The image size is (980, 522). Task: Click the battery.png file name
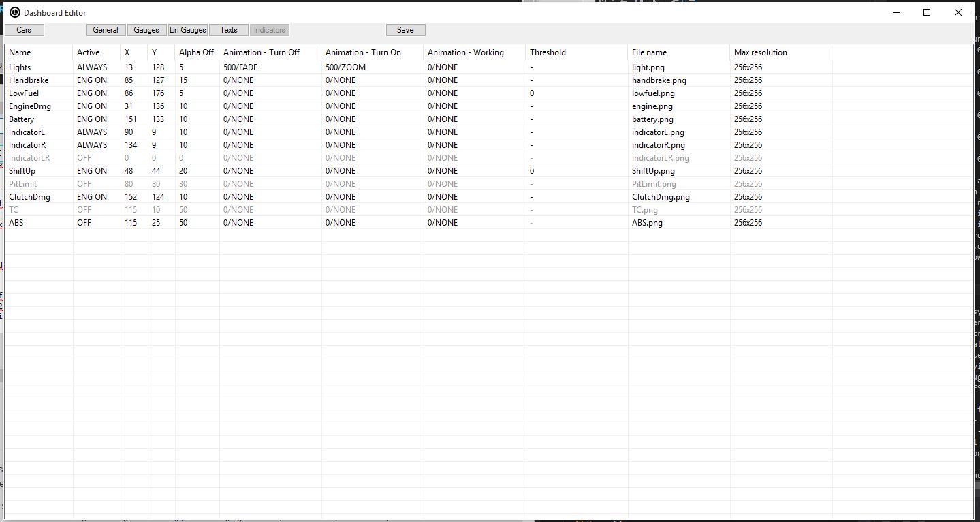[x=653, y=119]
